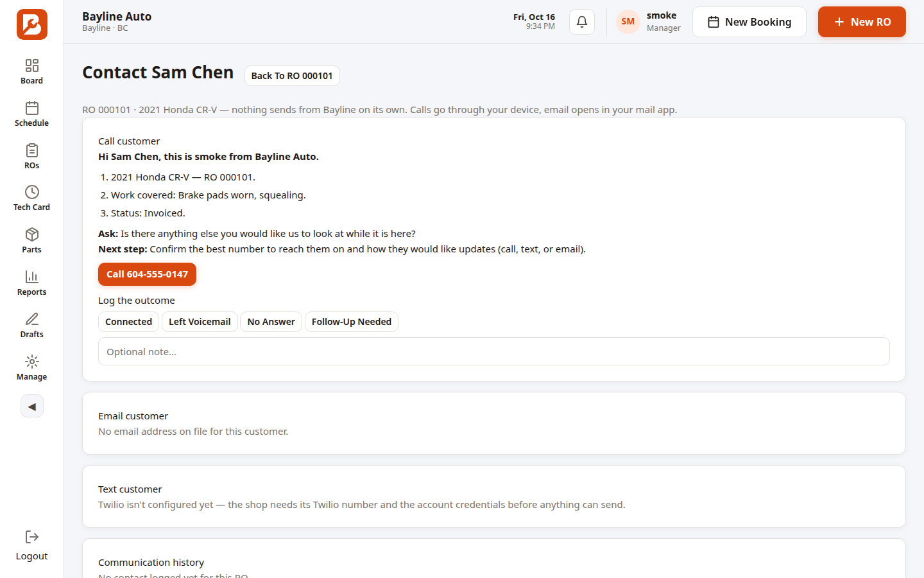View Reports page
This screenshot has height=578, width=924.
click(x=31, y=283)
